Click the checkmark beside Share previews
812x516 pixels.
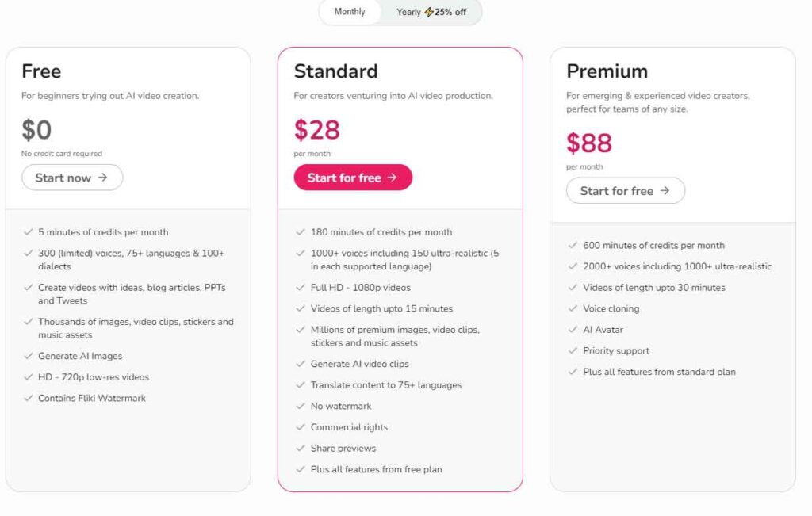pyautogui.click(x=300, y=448)
